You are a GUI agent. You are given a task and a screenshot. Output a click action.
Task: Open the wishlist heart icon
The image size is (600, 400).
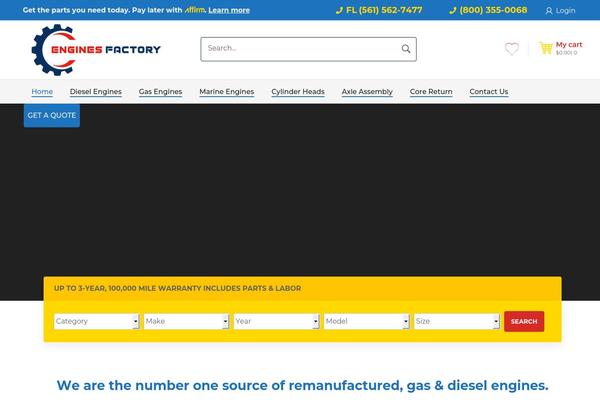(512, 49)
